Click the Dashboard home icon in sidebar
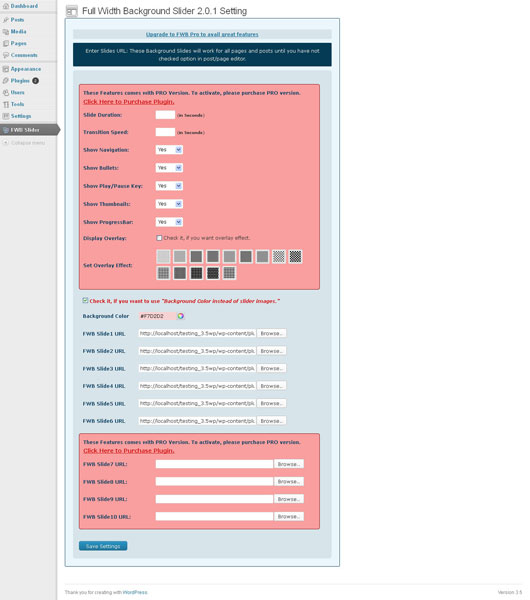Image resolution: width=530 pixels, height=600 pixels. tap(5, 6)
